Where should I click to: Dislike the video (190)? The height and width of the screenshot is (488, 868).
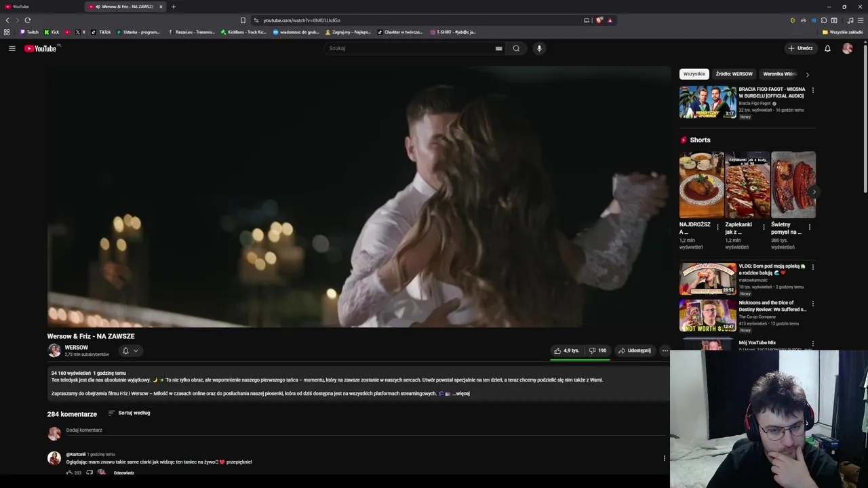[598, 350]
